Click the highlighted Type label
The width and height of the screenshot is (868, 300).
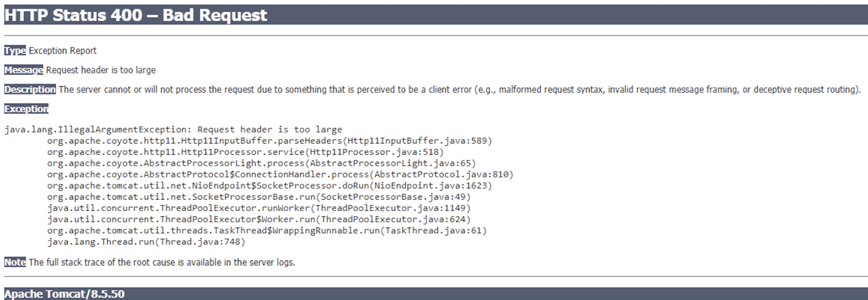pyautogui.click(x=15, y=50)
